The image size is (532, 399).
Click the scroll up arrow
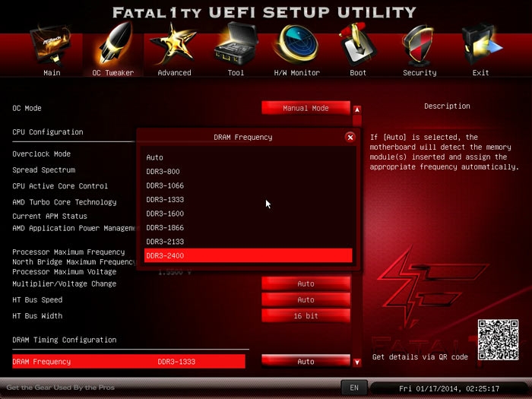(x=357, y=109)
